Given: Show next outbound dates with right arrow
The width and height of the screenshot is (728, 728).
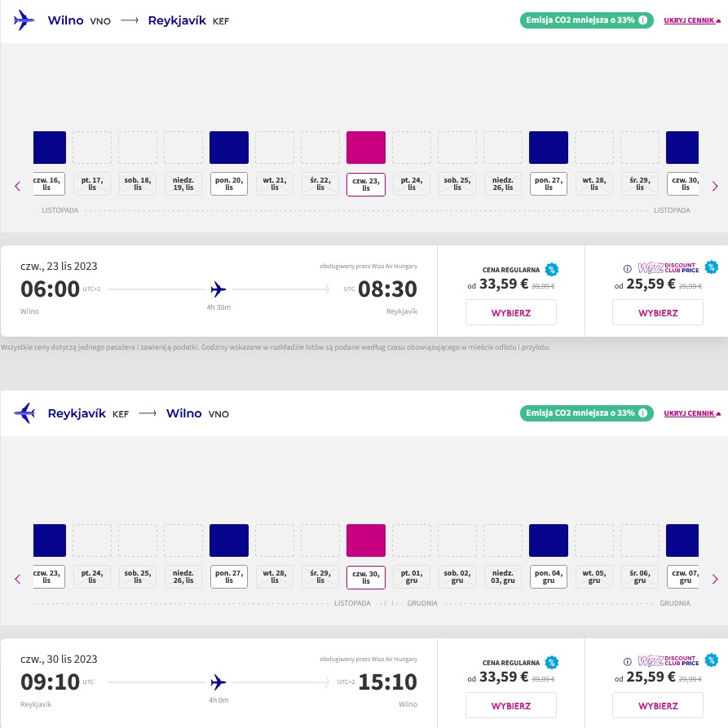Looking at the screenshot, I should tap(715, 186).
